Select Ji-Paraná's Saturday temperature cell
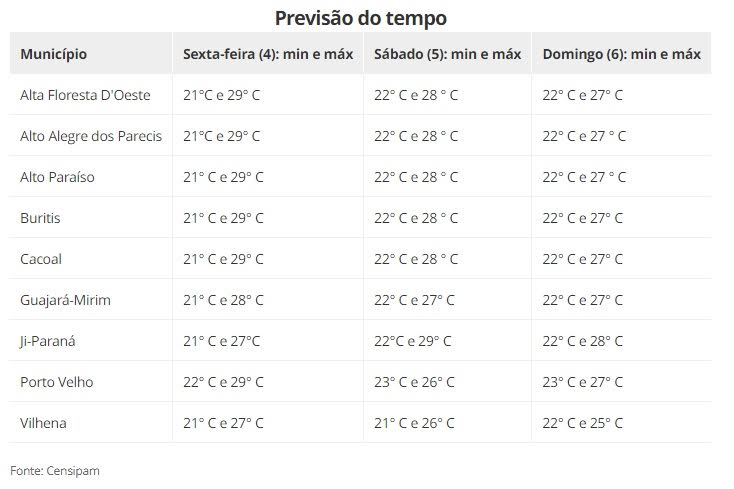The height and width of the screenshot is (489, 734). click(413, 341)
